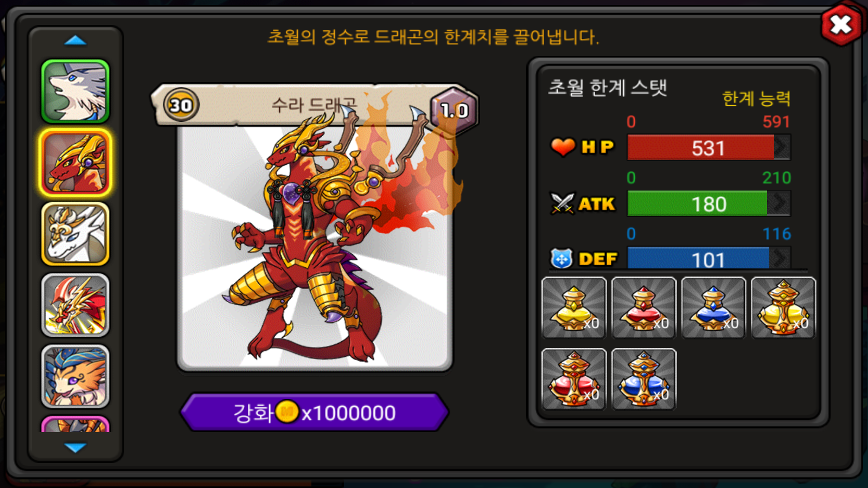Tap the 강화 enhance button for 1000000 gold
The height and width of the screenshot is (488, 868).
tap(315, 413)
